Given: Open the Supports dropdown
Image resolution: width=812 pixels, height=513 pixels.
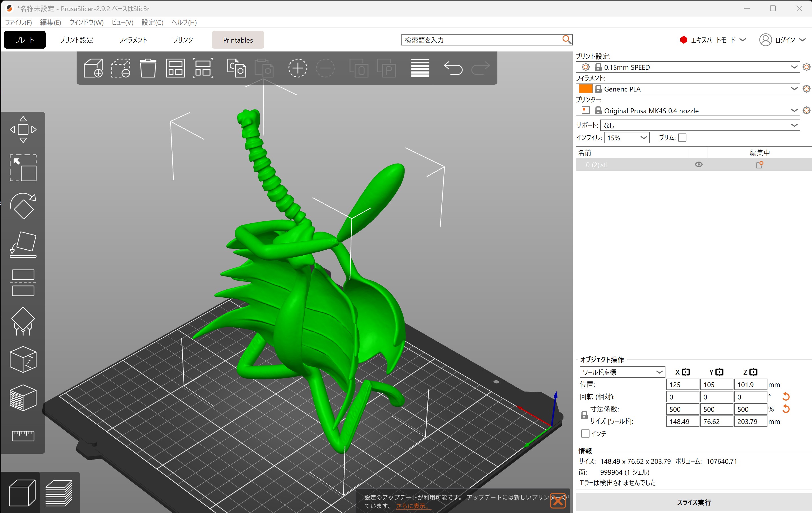Looking at the screenshot, I should 700,125.
